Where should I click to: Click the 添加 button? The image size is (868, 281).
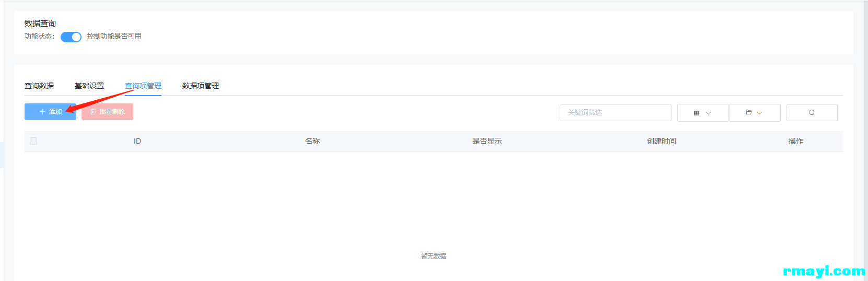[50, 112]
